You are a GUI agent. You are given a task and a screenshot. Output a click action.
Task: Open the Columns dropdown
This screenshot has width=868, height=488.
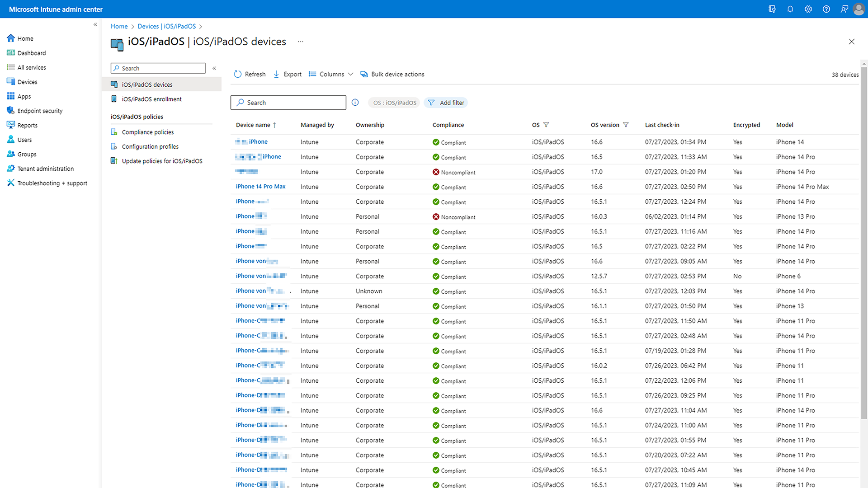tap(330, 74)
